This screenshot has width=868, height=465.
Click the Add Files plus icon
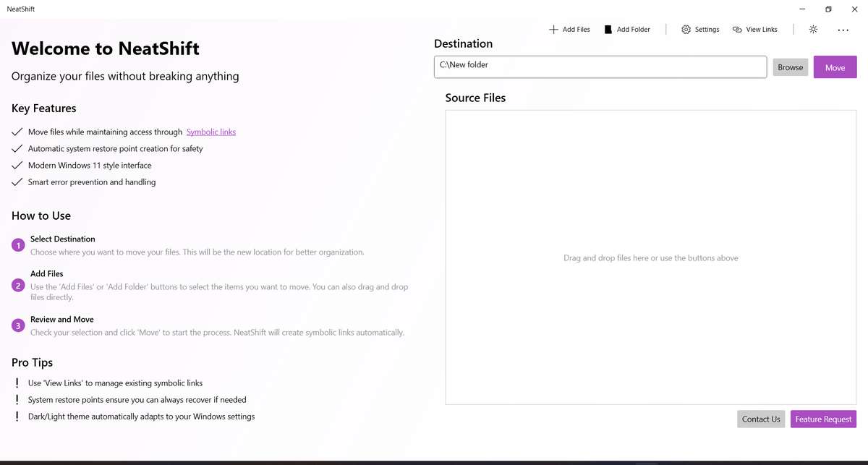(553, 30)
